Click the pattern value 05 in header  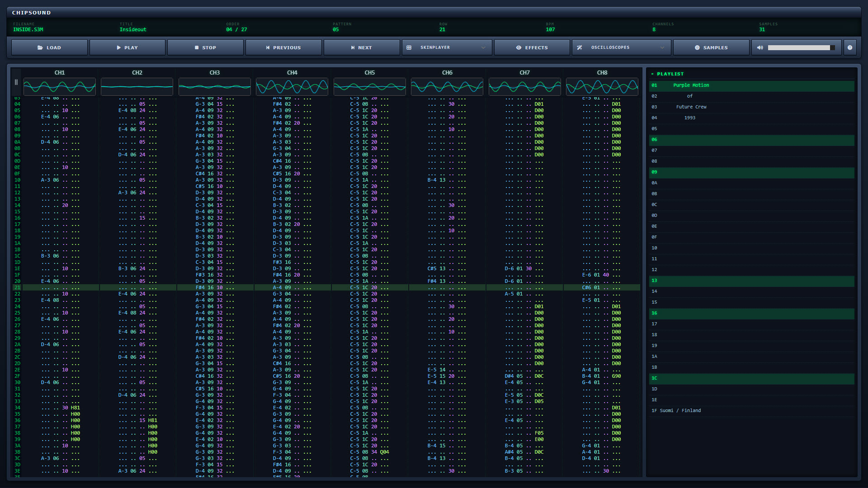(336, 30)
